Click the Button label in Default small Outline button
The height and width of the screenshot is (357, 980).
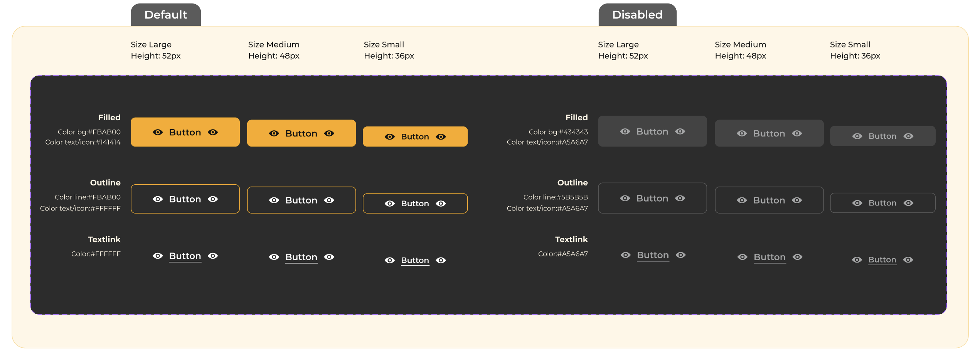pyautogui.click(x=415, y=204)
